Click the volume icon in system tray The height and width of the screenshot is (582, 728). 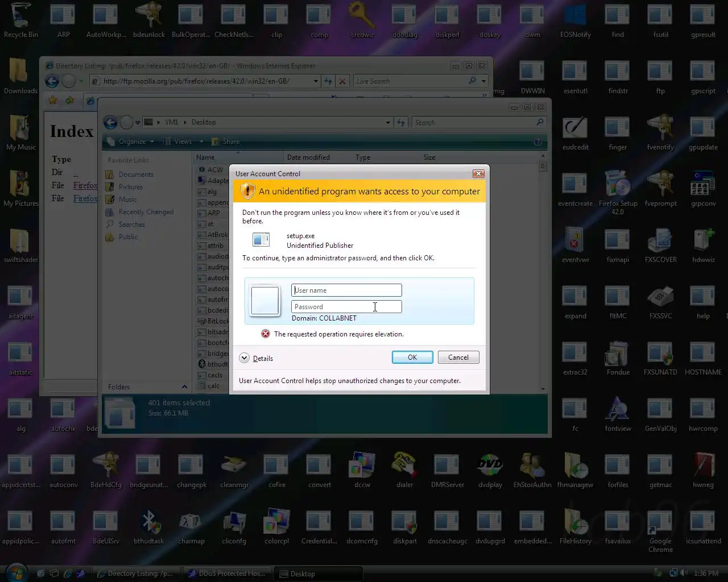tap(684, 573)
